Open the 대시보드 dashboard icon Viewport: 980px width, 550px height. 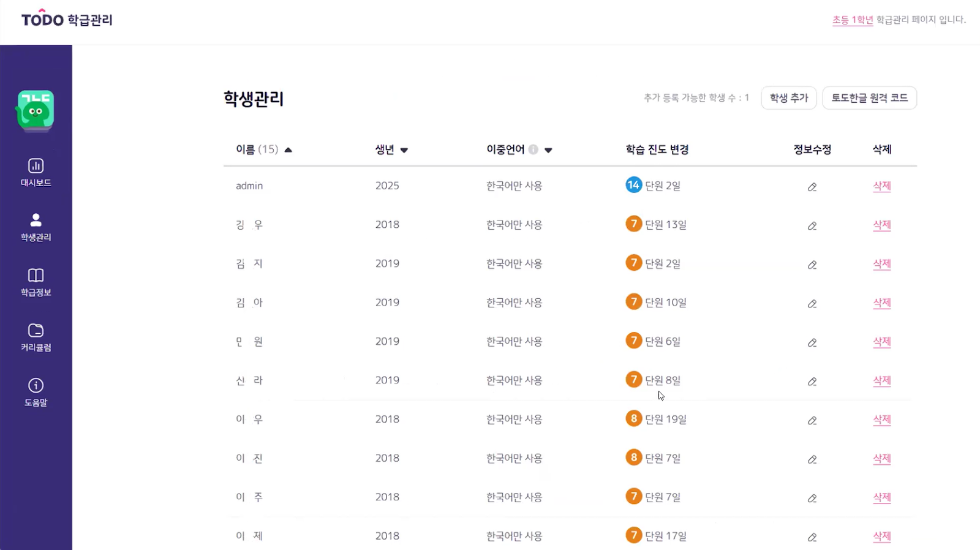[36, 166]
